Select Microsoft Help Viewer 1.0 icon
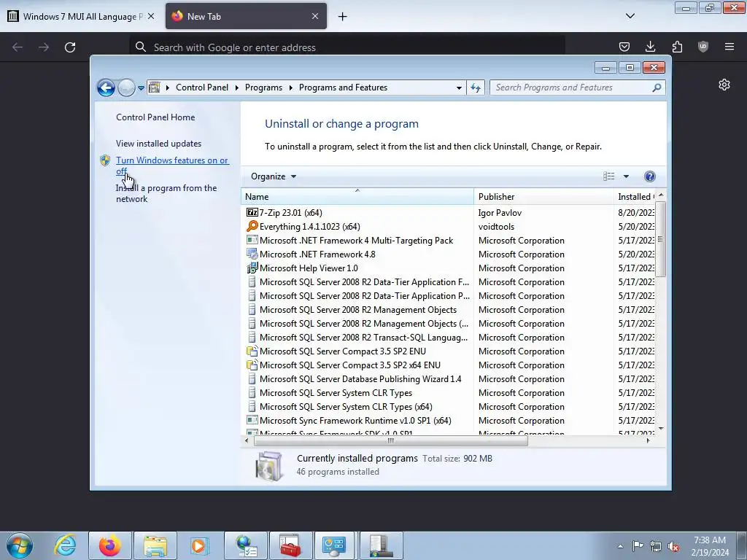Screen dimensions: 747x560 252,268
